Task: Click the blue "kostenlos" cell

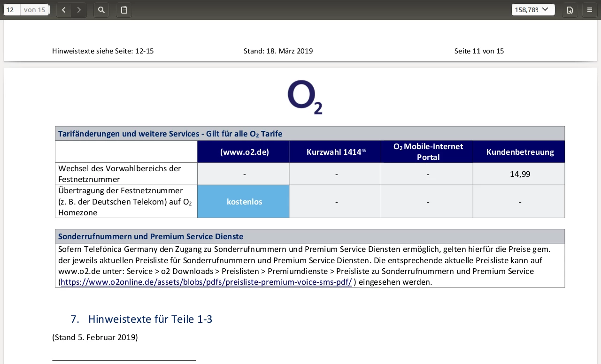Action: (x=244, y=202)
